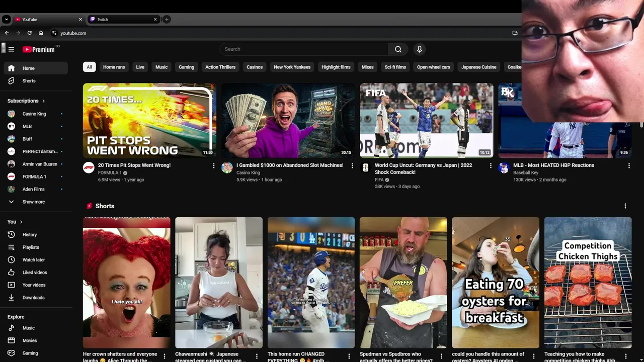Image resolution: width=644 pixels, height=362 pixels.
Task: Select the Japanese Cuisine chip
Action: point(479,67)
